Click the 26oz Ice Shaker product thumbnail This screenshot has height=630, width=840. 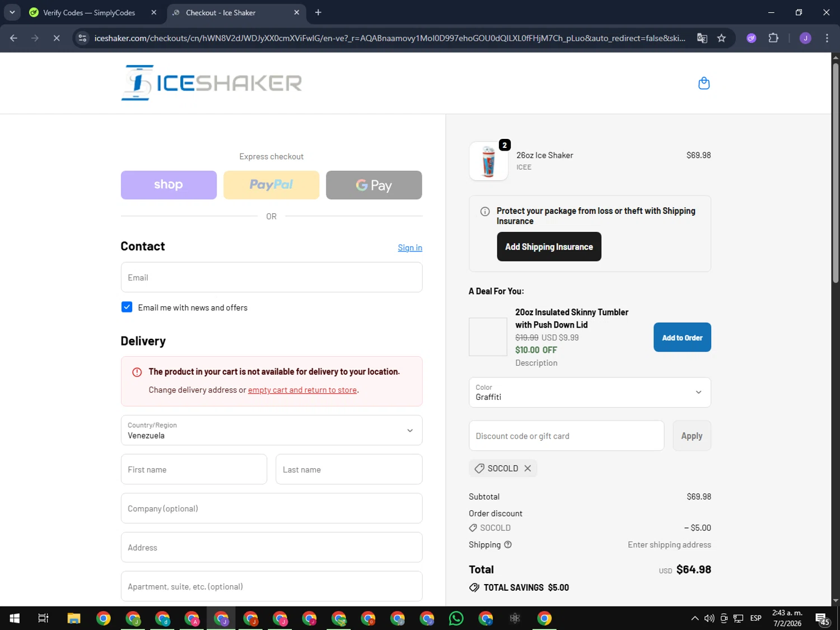pos(488,161)
